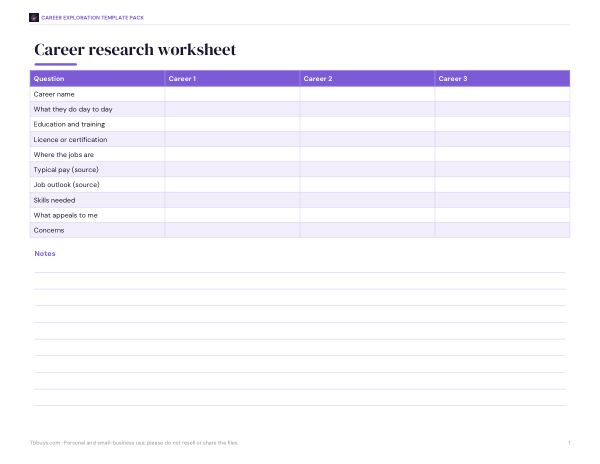
Task: Click the 'Education and training' row label
Action: 69,124
